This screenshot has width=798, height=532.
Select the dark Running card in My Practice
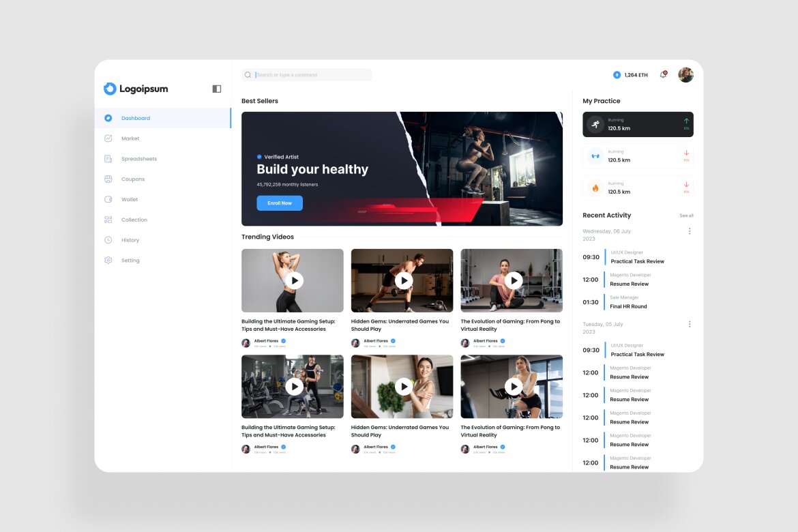[638, 123]
